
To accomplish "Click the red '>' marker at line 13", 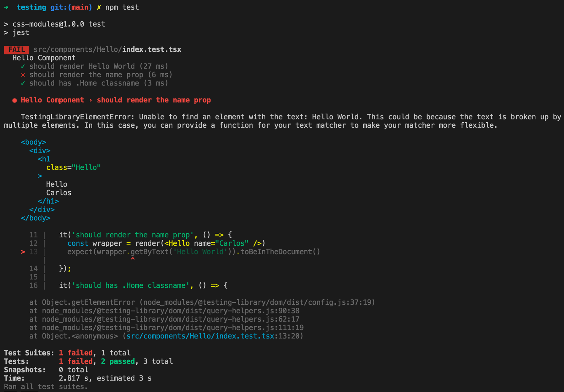I will pyautogui.click(x=23, y=252).
